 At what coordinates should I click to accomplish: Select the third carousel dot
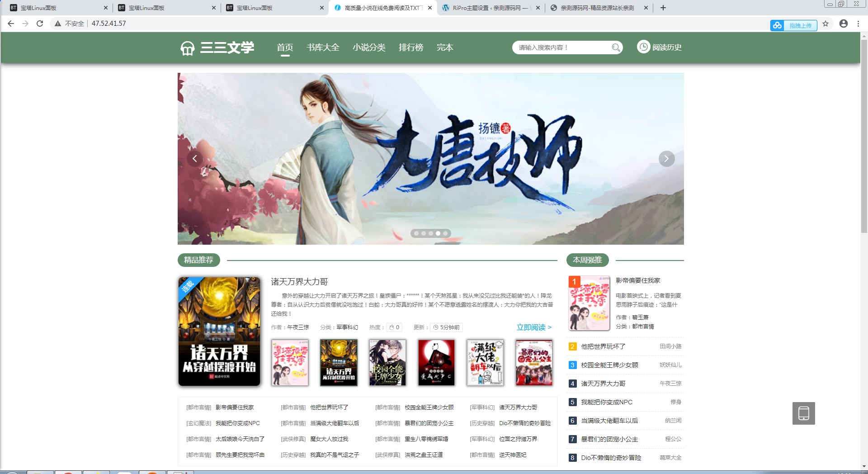431,233
